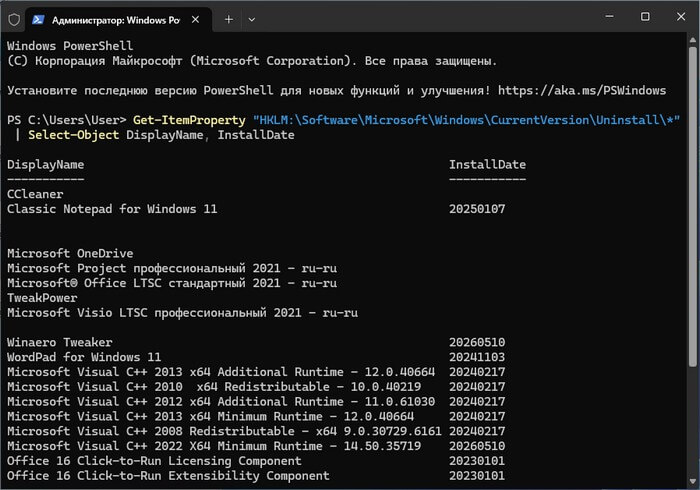Click the Windows PowerShell heading line
Viewport: 700px width, 490px height.
coord(70,46)
